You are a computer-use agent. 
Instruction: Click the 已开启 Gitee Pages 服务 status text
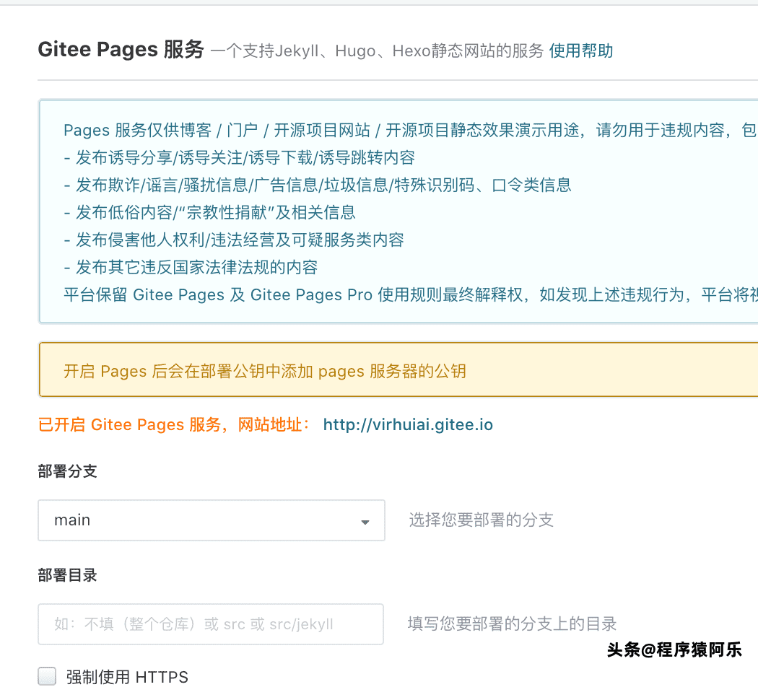click(173, 424)
